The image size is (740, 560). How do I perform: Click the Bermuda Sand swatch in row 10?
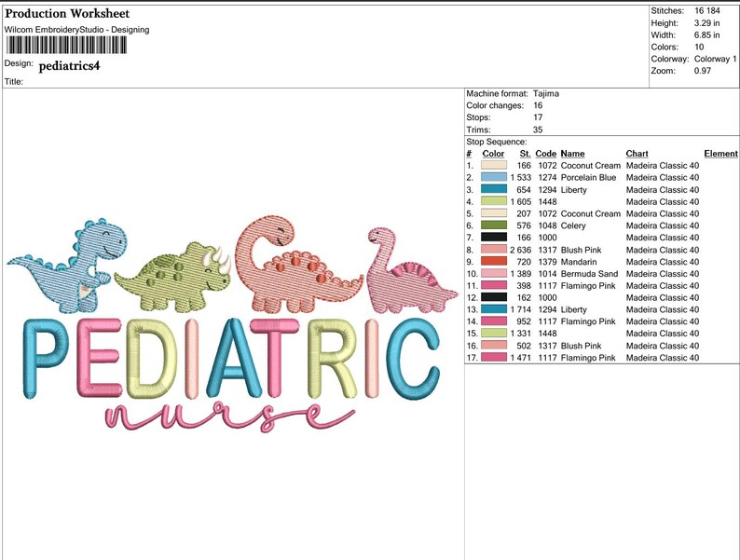click(494, 274)
